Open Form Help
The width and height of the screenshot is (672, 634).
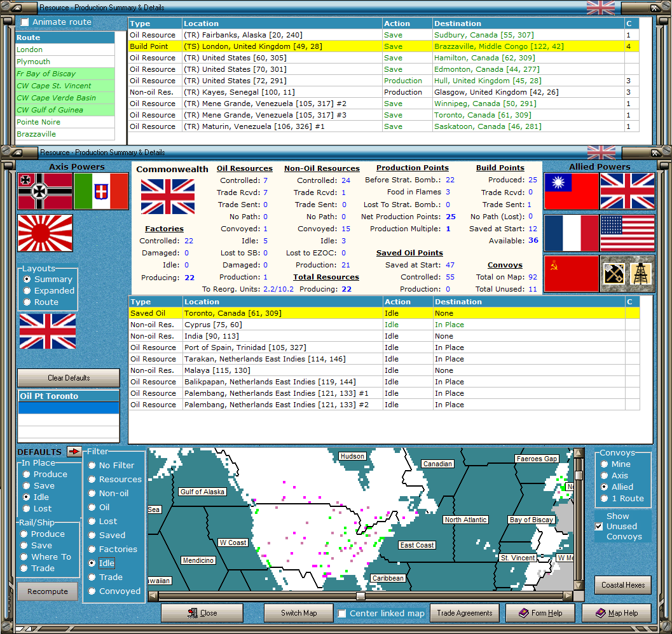pos(540,613)
